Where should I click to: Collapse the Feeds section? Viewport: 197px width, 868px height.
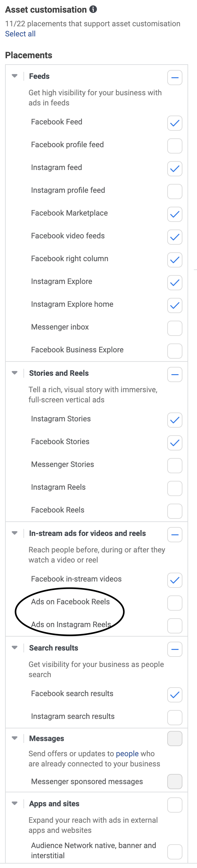[15, 76]
